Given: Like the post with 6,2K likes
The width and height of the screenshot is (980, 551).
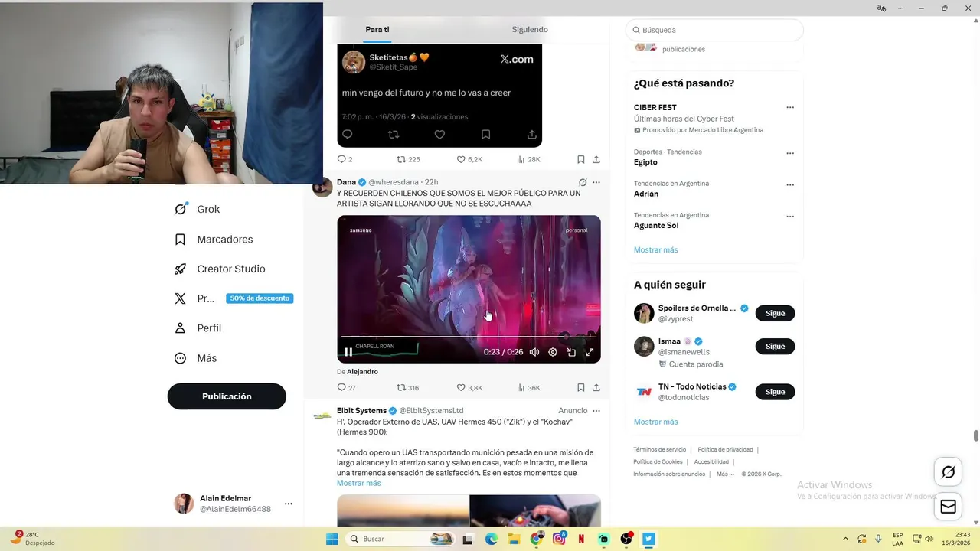Looking at the screenshot, I should [x=469, y=159].
